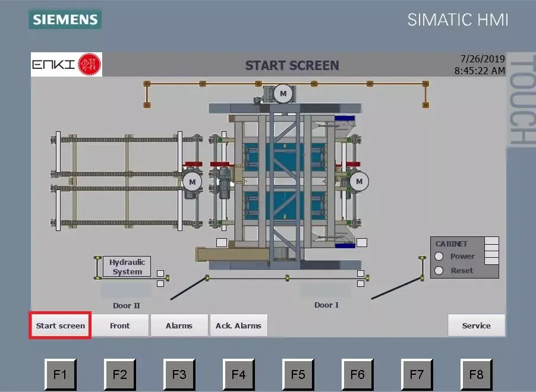Click the top motor M symbol
This screenshot has width=536, height=392.
pos(283,93)
